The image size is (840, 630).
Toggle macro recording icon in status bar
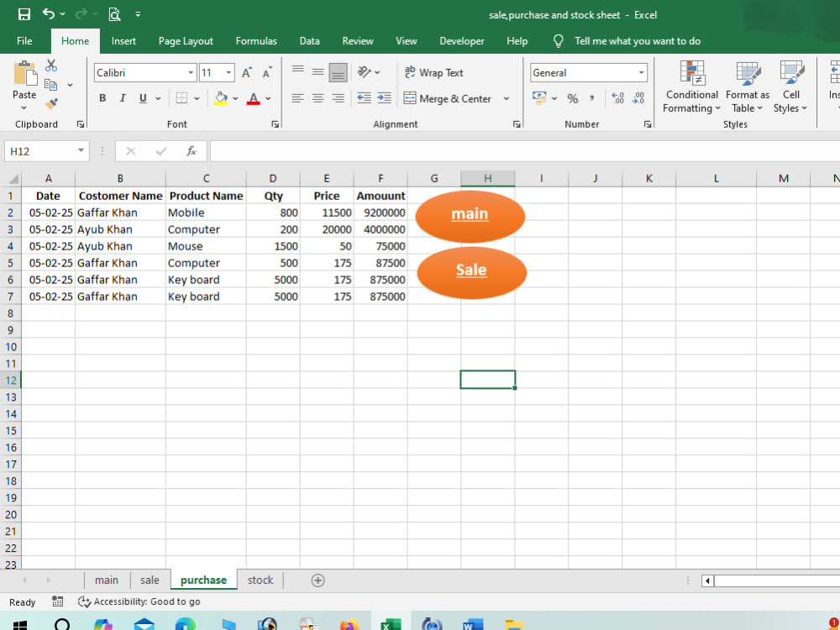point(57,601)
